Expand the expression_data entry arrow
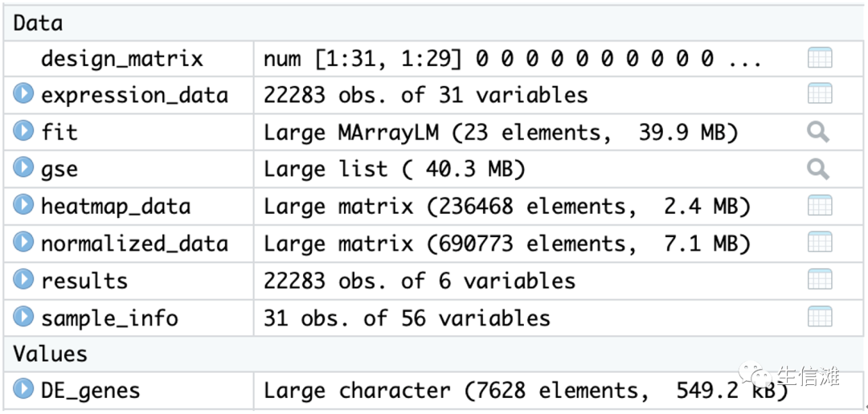 (23, 95)
